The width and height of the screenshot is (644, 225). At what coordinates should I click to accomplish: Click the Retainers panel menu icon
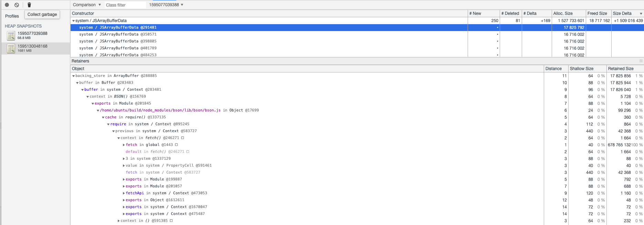pos(641,61)
